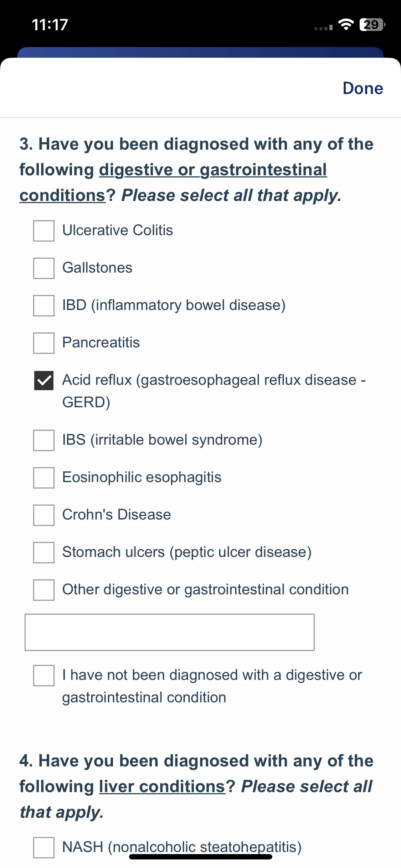This screenshot has height=868, width=401.
Task: Select the NASH (nonalcoholic steatohepatitis) checkbox
Action: click(44, 848)
